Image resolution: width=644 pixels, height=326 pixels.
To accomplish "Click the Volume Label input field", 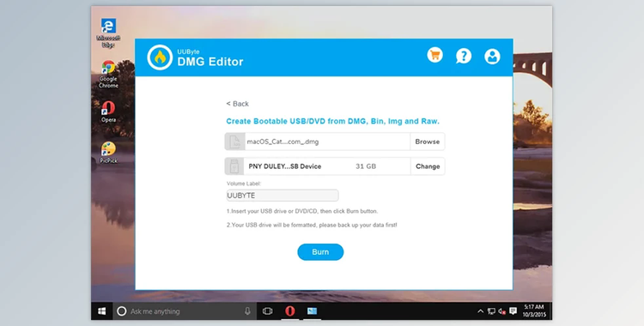I will (283, 196).
